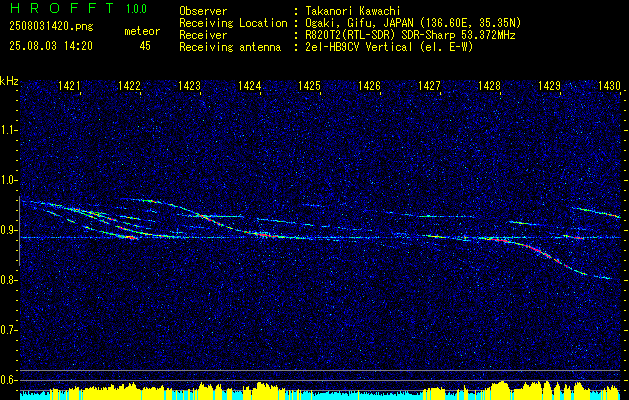This screenshot has height=400, width=629.
Task: Click frequency axis label 0.7
Action: 8,330
